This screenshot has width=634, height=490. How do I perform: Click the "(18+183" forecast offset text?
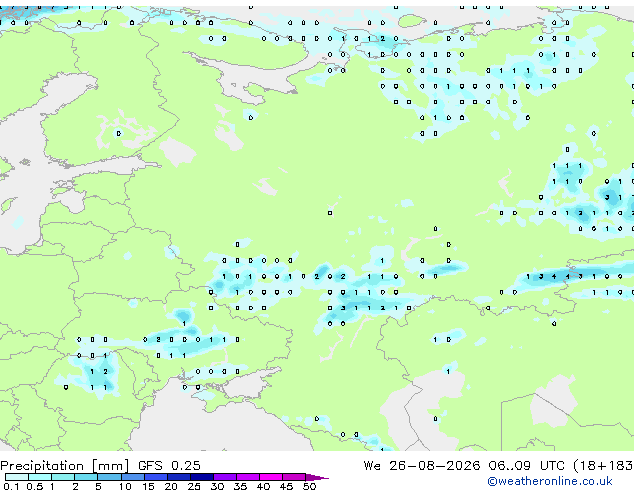(603, 466)
